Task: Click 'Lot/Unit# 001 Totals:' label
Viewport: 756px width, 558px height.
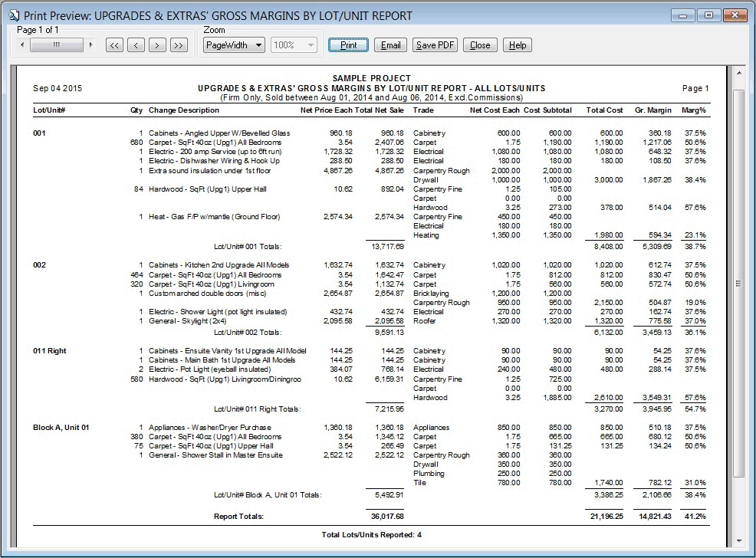Action: click(x=248, y=246)
